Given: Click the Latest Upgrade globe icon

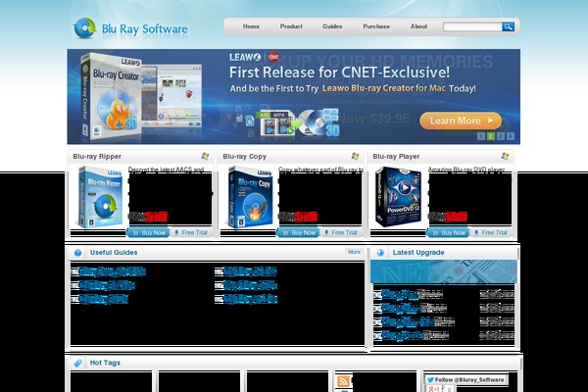Looking at the screenshot, I should point(380,253).
